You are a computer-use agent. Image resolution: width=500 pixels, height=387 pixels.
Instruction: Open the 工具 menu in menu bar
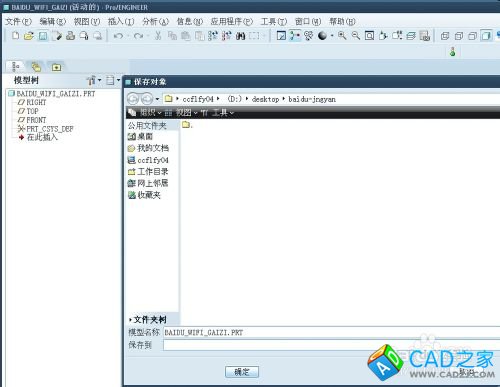(274, 22)
